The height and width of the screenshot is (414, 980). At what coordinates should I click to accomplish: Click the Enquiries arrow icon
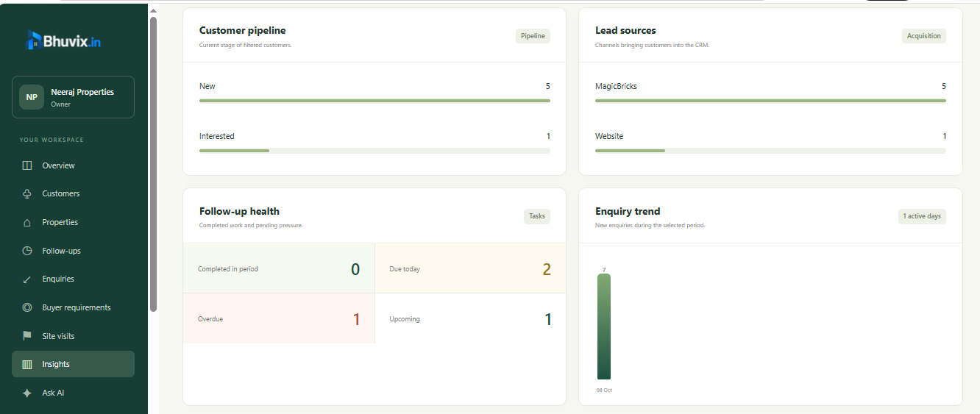(27, 279)
